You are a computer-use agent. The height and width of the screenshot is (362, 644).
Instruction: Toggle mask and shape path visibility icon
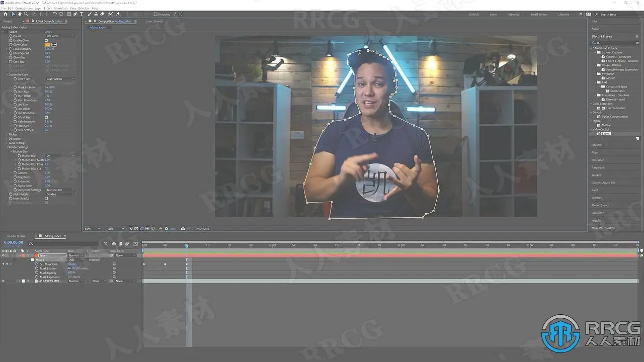141,229
